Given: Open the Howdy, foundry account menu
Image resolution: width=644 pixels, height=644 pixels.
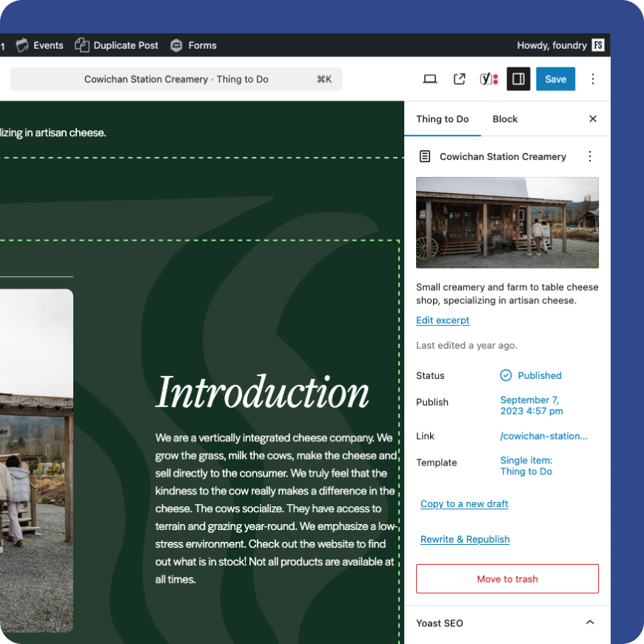Looking at the screenshot, I should click(560, 45).
